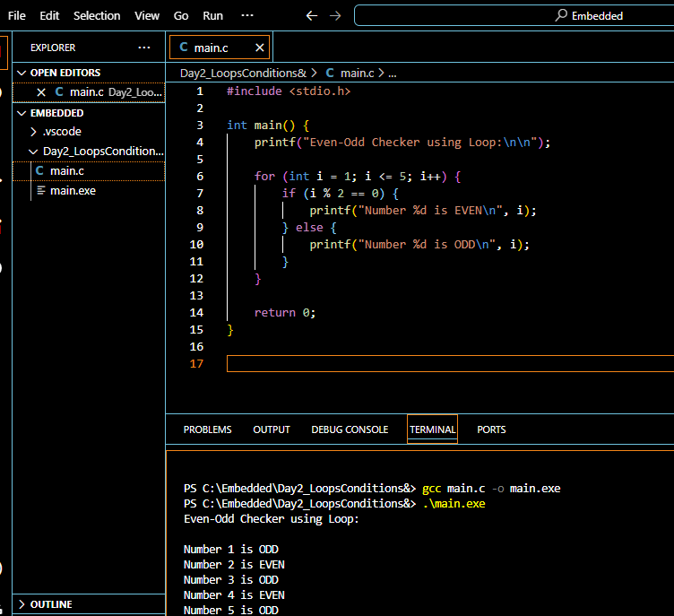The image size is (674, 616).
Task: Click the search magnifier icon in command center
Action: click(x=561, y=15)
